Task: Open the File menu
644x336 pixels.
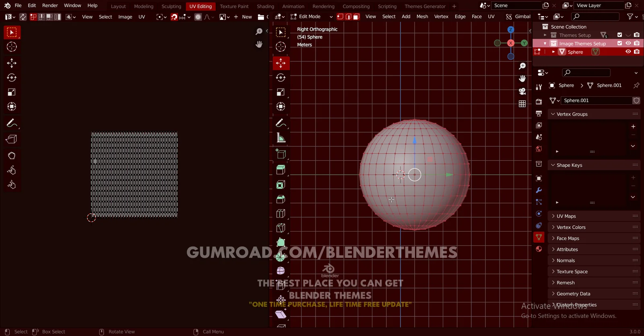Action: [x=18, y=6]
